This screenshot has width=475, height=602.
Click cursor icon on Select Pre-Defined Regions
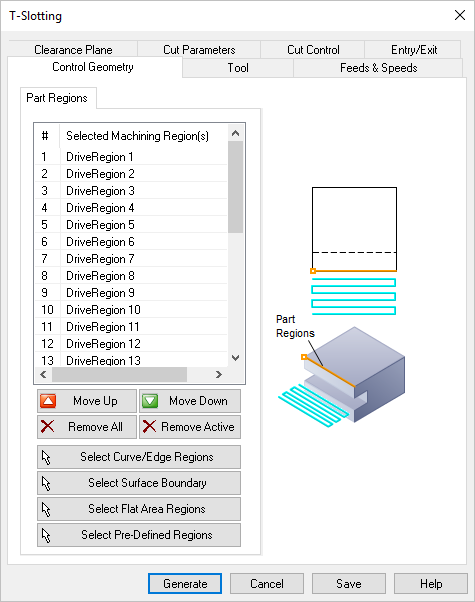[46, 535]
